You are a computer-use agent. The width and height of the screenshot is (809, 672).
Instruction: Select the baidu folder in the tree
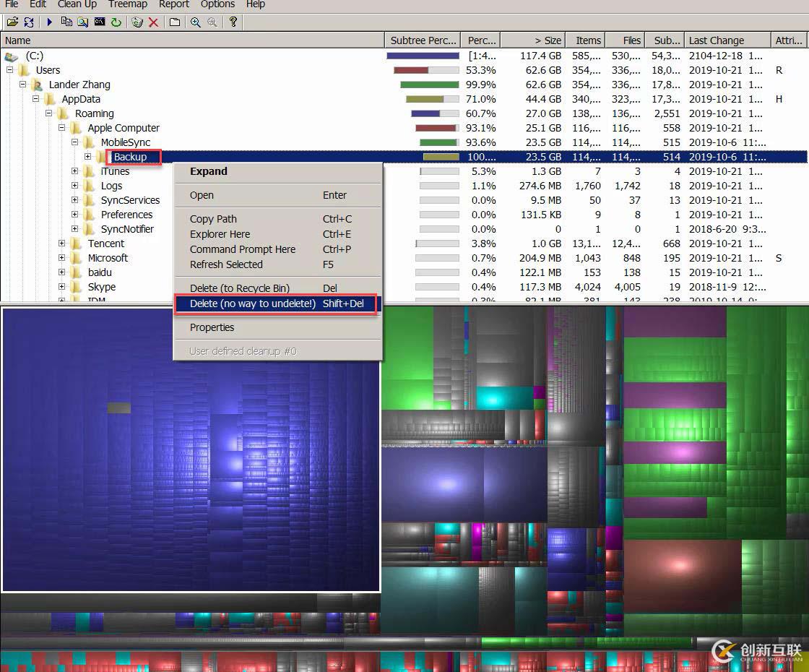pos(100,272)
